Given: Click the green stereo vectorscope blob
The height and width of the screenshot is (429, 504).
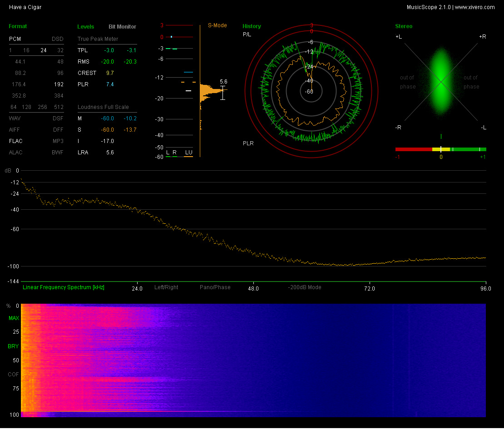Looking at the screenshot, I should pos(440,82).
